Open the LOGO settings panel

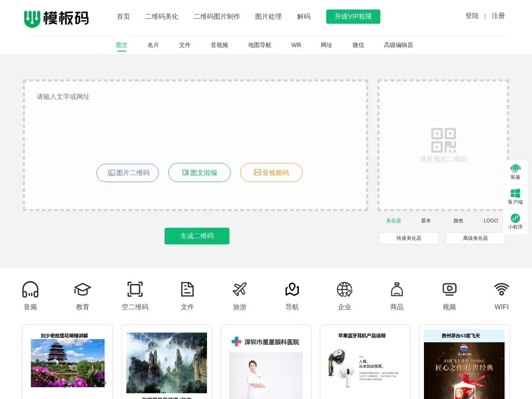click(490, 221)
